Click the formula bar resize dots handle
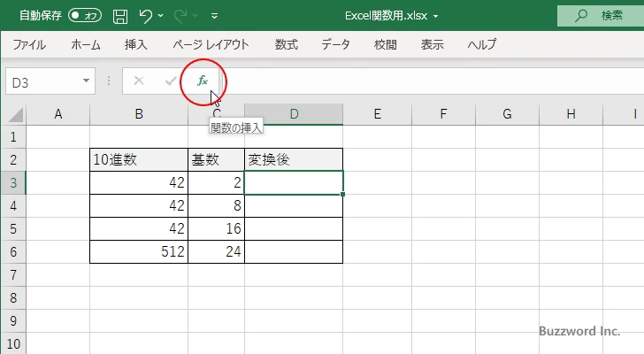This screenshot has height=354, width=644. coord(109,81)
